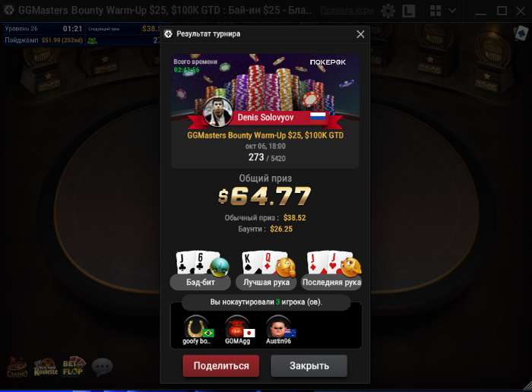Open the settings gear icon

pos(388,11)
